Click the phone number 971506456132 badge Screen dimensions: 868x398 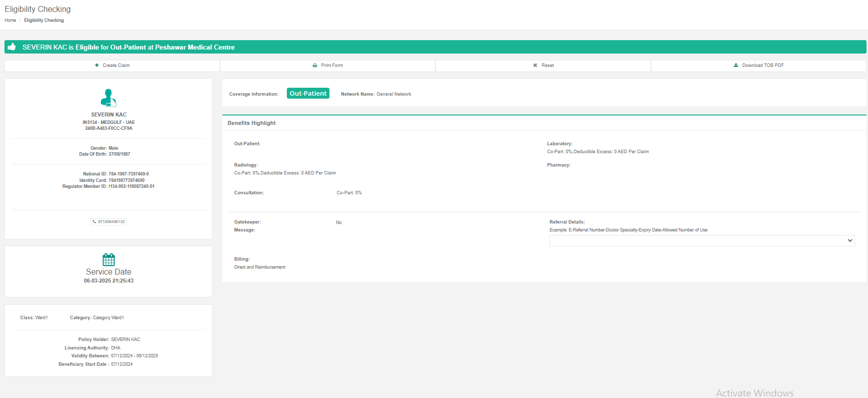pos(111,222)
